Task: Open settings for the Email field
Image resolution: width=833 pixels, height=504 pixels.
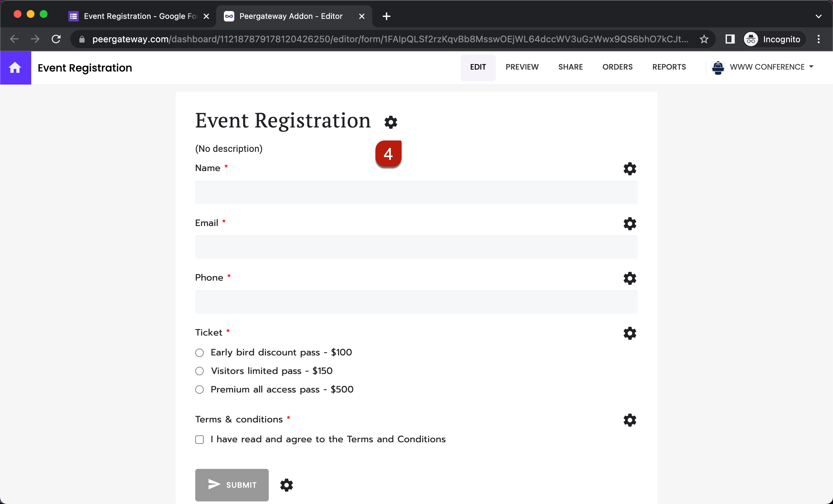Action: tap(630, 224)
